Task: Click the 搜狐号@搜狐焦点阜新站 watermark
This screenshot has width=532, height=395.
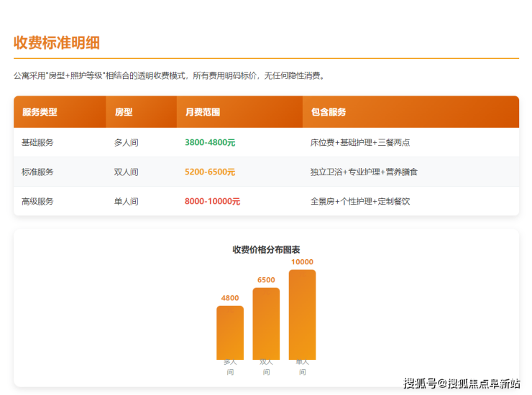Action: point(462,384)
